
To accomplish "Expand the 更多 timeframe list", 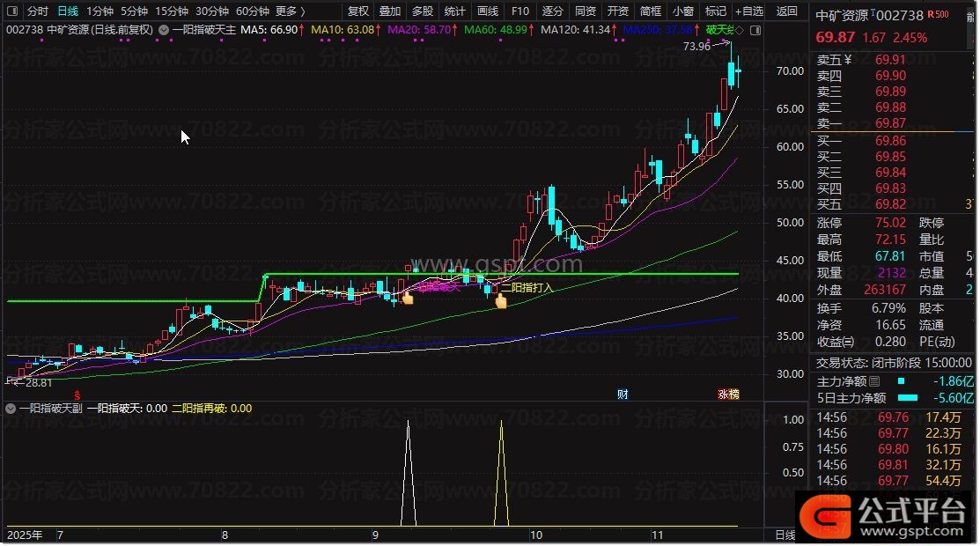I will 291,11.
